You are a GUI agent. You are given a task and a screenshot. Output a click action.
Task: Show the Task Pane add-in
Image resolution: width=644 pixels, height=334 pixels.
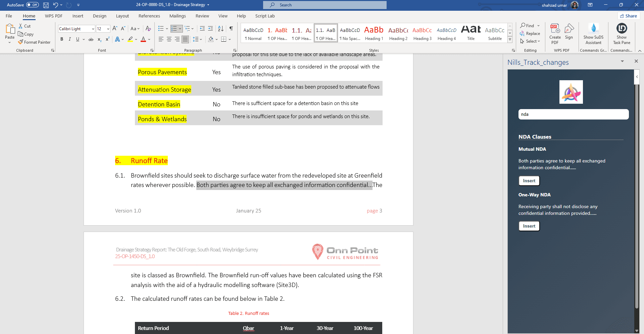(x=622, y=34)
